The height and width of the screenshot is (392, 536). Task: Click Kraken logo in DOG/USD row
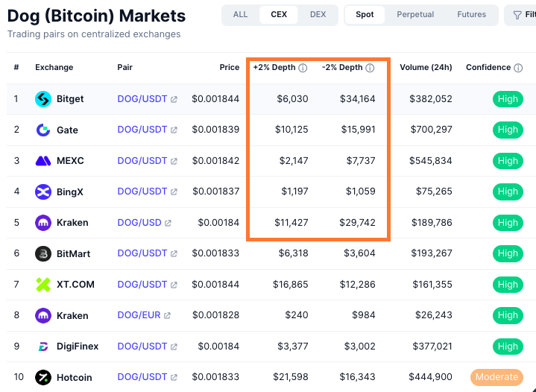point(43,223)
